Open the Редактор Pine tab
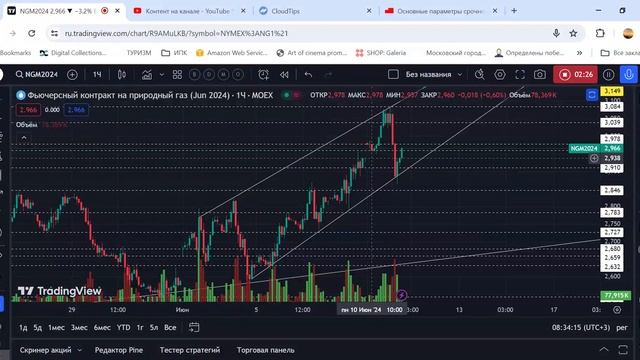The width and height of the screenshot is (640, 360). coord(119,350)
